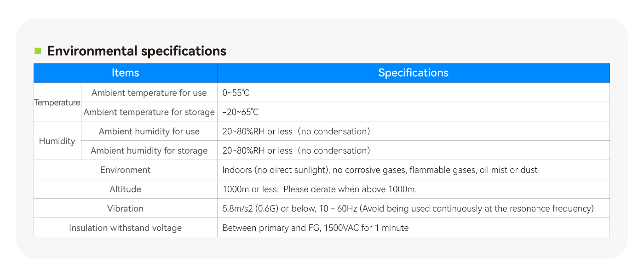Image resolution: width=644 pixels, height=275 pixels.
Task: Click the Vibration row label
Action: (x=126, y=208)
